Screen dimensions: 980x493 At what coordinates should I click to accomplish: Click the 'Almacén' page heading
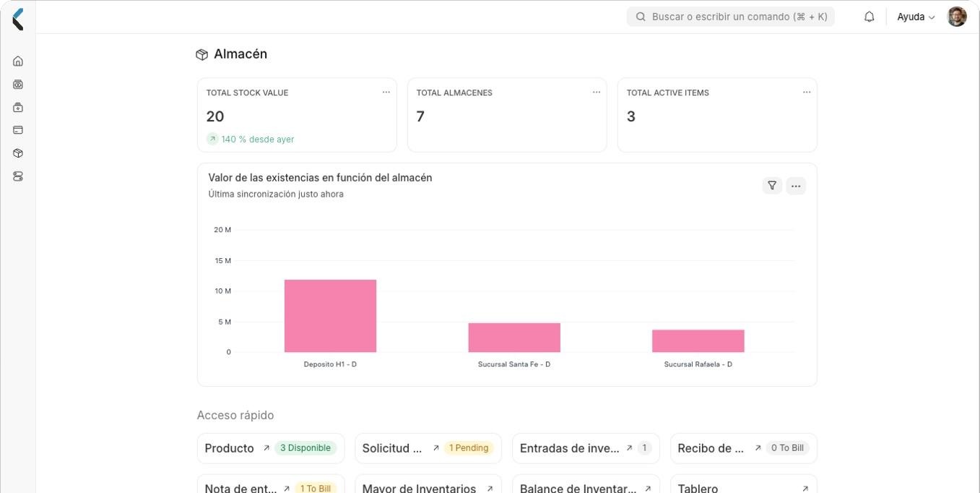(240, 54)
